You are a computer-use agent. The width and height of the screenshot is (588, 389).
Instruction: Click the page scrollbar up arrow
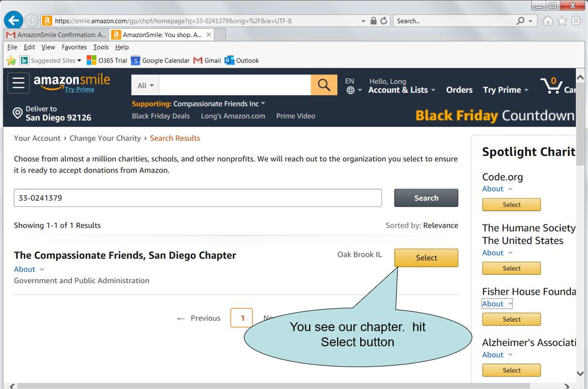[580, 78]
